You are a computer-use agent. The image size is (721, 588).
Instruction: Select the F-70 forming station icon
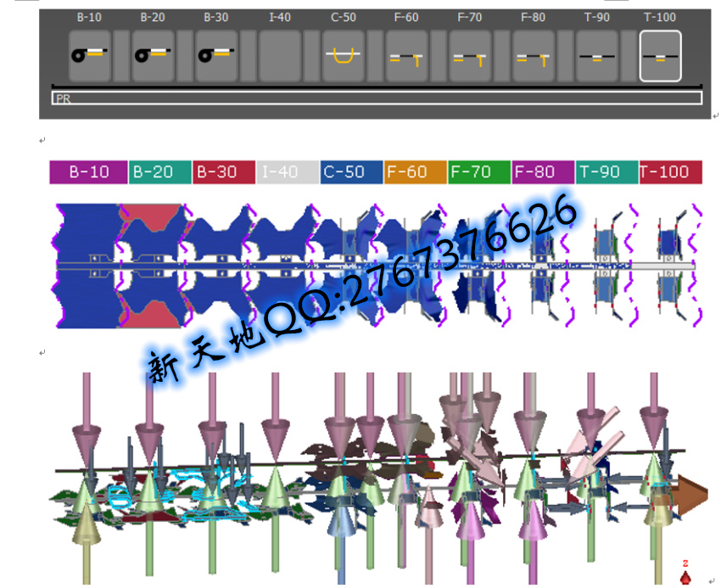[470, 56]
